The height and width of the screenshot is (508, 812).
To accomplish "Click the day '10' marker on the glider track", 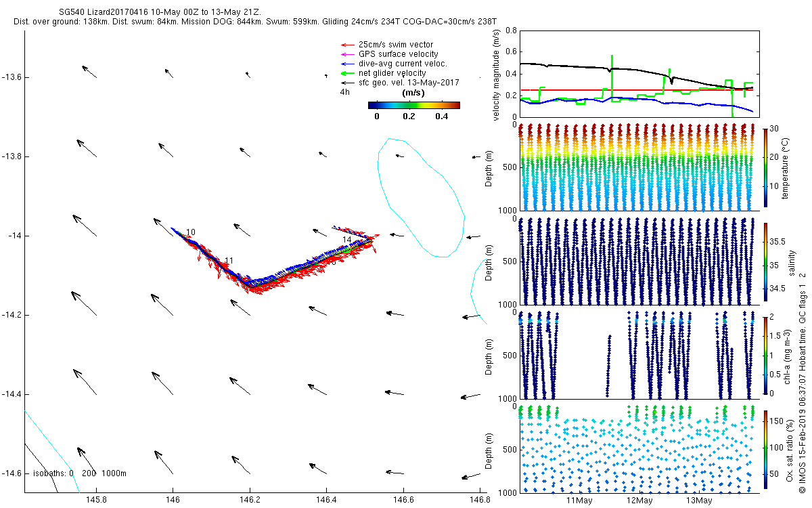I will coord(191,232).
